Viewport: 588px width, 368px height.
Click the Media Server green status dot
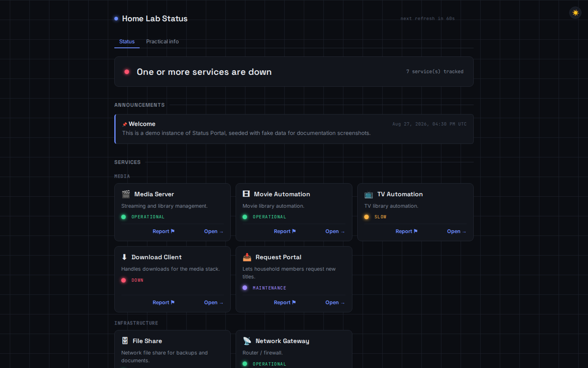click(x=124, y=217)
